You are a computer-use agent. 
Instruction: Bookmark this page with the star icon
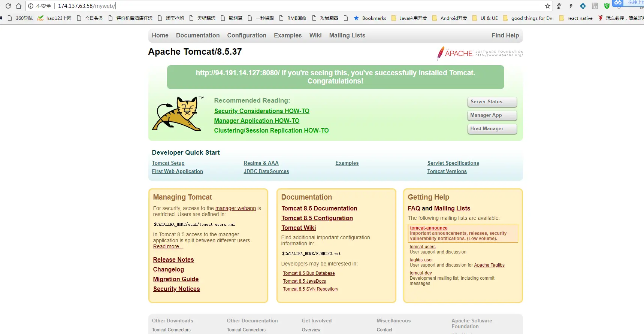pos(548,6)
